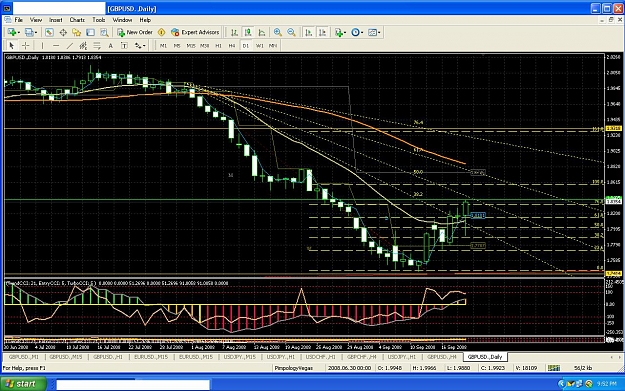Screen dimensions: 625x391
Task: Launch the Strategy Tester icon
Action: click(x=104, y=32)
